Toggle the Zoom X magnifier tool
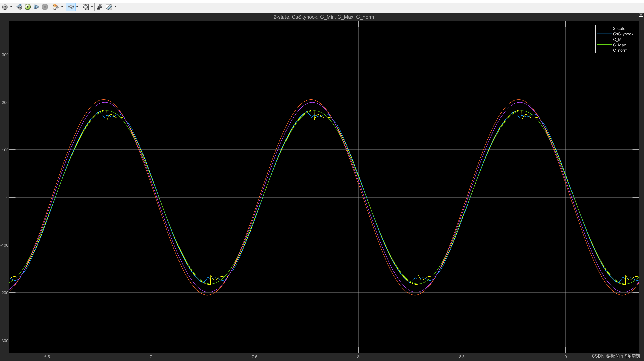Image resolution: width=644 pixels, height=361 pixels. pyautogui.click(x=71, y=7)
